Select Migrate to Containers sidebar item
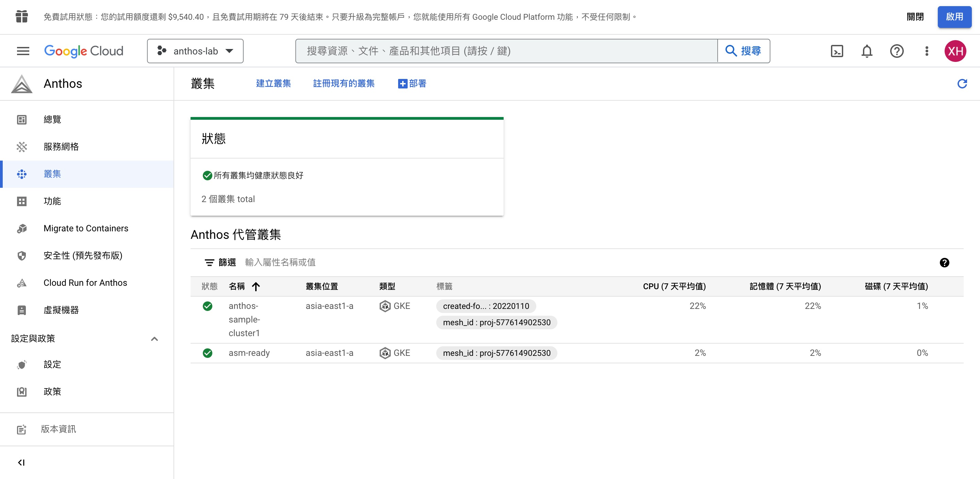The width and height of the screenshot is (980, 479). pos(86,228)
